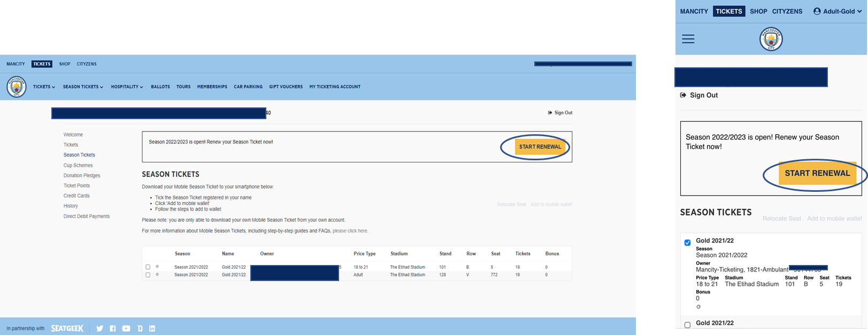Open the hamburger menu in mobile view

coord(688,39)
